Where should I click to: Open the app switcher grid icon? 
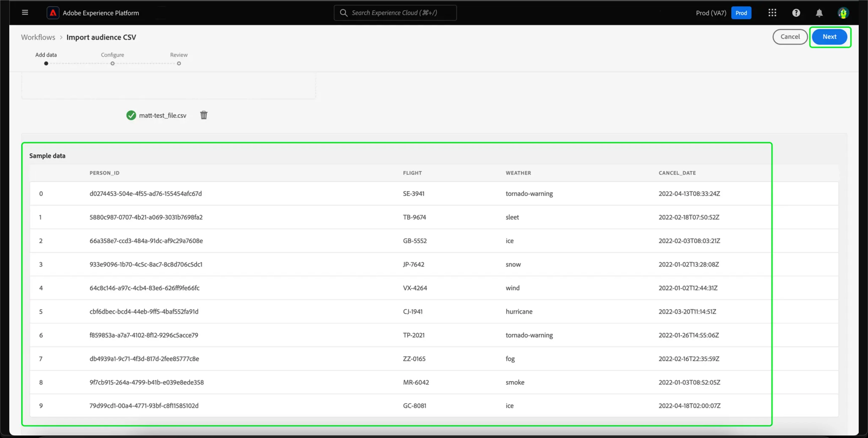point(772,13)
